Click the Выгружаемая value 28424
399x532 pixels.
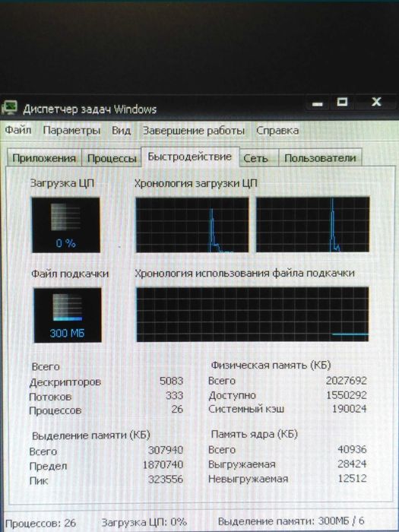352,464
